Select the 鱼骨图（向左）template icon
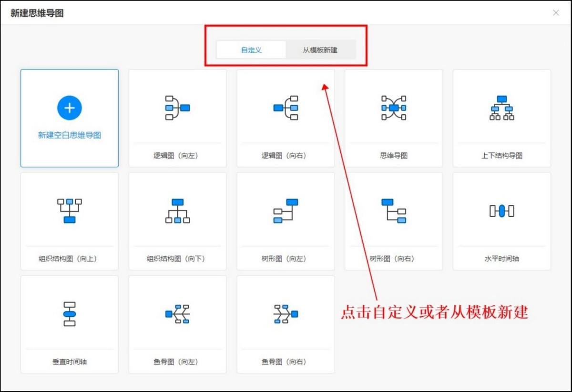The height and width of the screenshot is (392, 572). tap(177, 313)
